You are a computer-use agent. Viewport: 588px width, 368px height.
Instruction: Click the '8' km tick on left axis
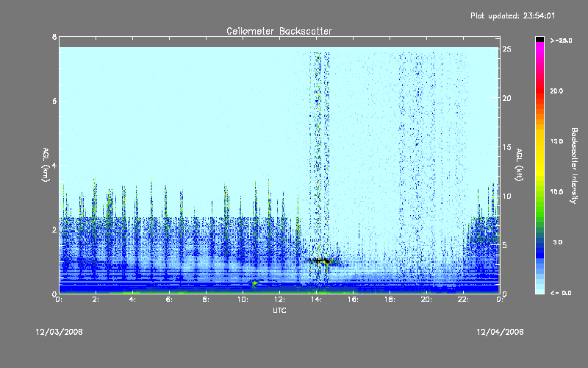pos(54,37)
